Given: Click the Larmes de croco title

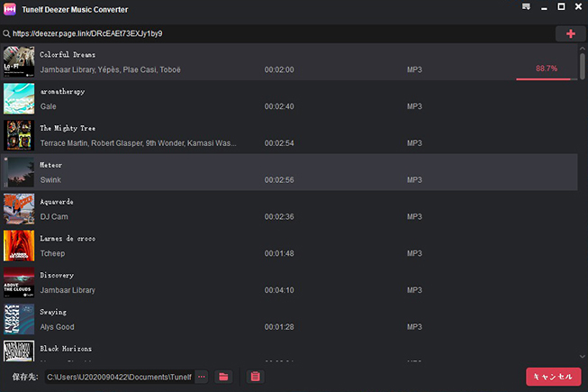Looking at the screenshot, I should point(68,239).
